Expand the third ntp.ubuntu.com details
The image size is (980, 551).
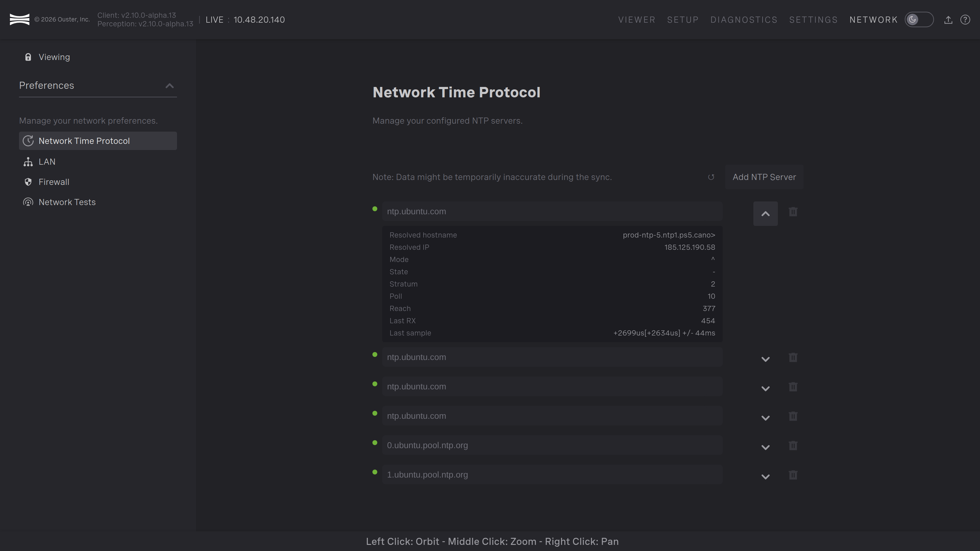click(x=765, y=388)
